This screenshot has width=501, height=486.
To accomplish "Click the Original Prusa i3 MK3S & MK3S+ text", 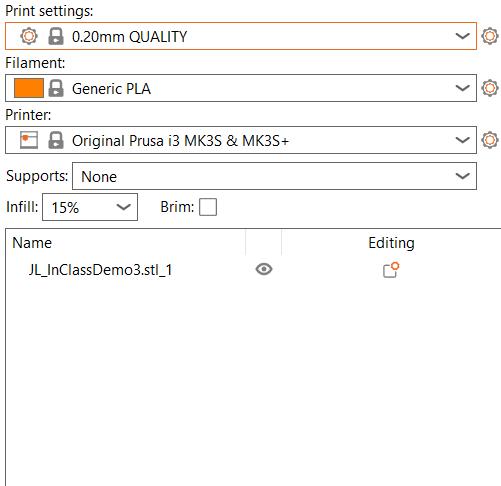I will (180, 141).
